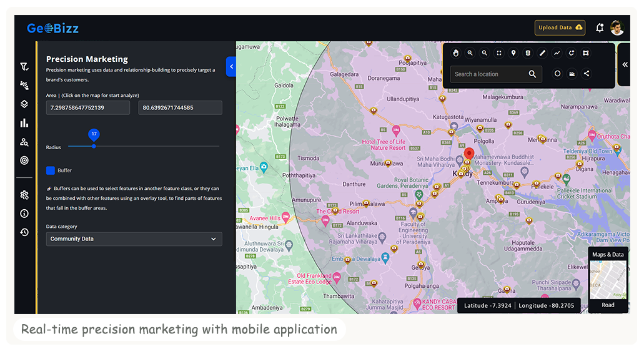Click the Avanee Hills map label

(x=265, y=218)
